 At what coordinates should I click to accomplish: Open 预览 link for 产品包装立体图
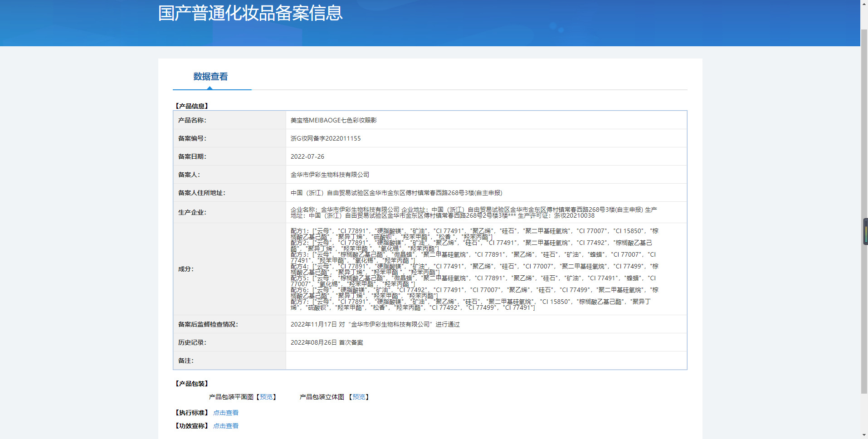(359, 397)
